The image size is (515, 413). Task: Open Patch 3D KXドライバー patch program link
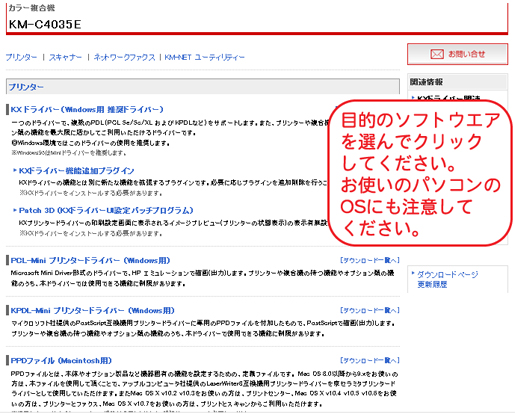pyautogui.click(x=106, y=210)
